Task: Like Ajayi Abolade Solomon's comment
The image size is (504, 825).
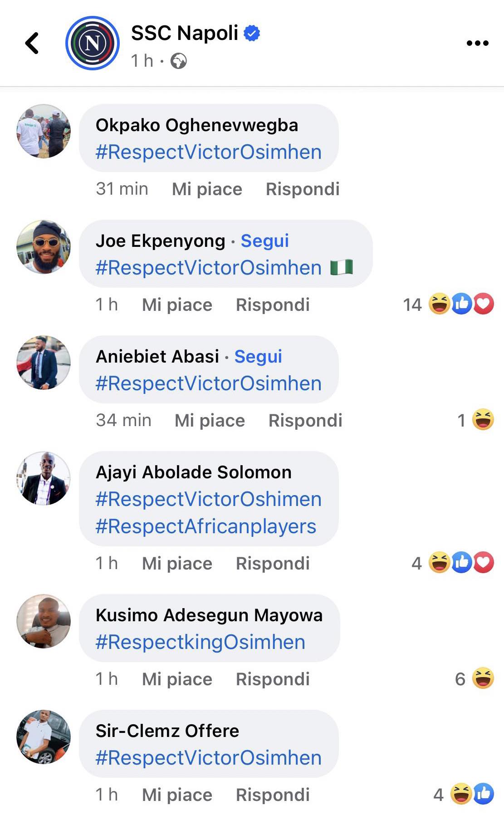Action: click(177, 564)
